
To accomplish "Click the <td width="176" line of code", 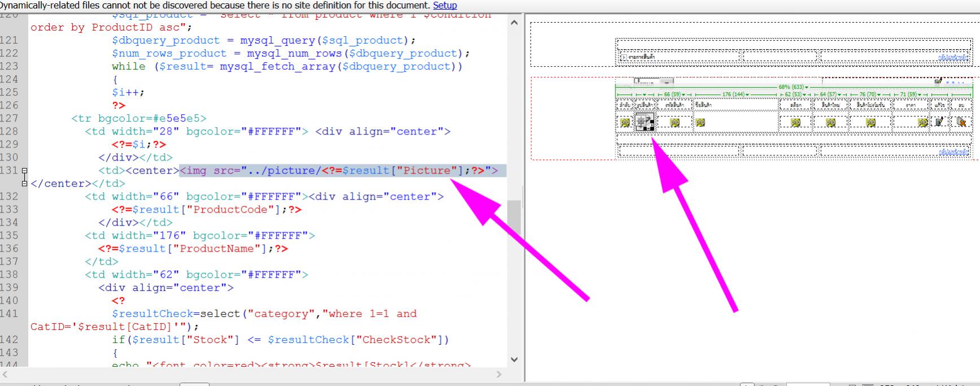I will (200, 236).
